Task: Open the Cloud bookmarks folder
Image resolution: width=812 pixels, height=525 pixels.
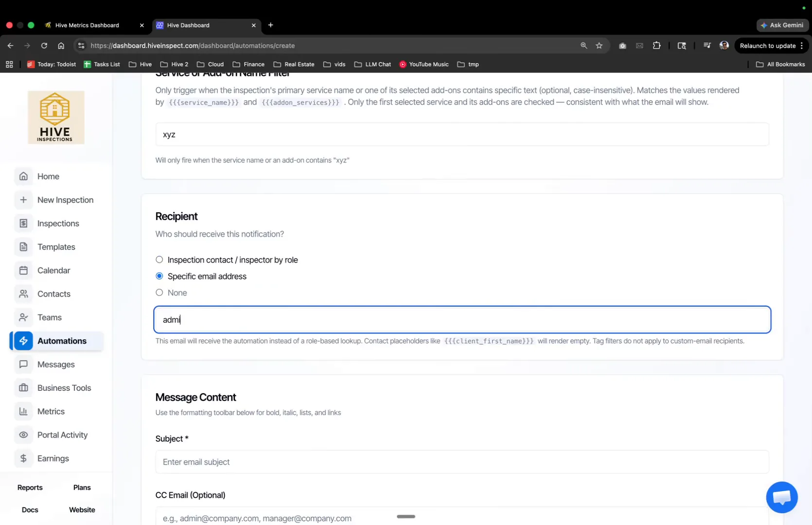Action: 210,64
